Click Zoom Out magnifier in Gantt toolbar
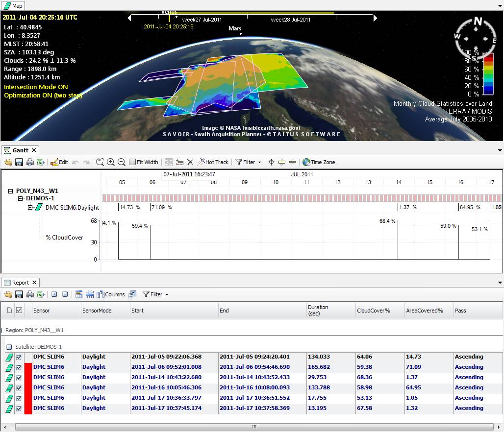The width and height of the screenshot is (504, 432). click(121, 162)
